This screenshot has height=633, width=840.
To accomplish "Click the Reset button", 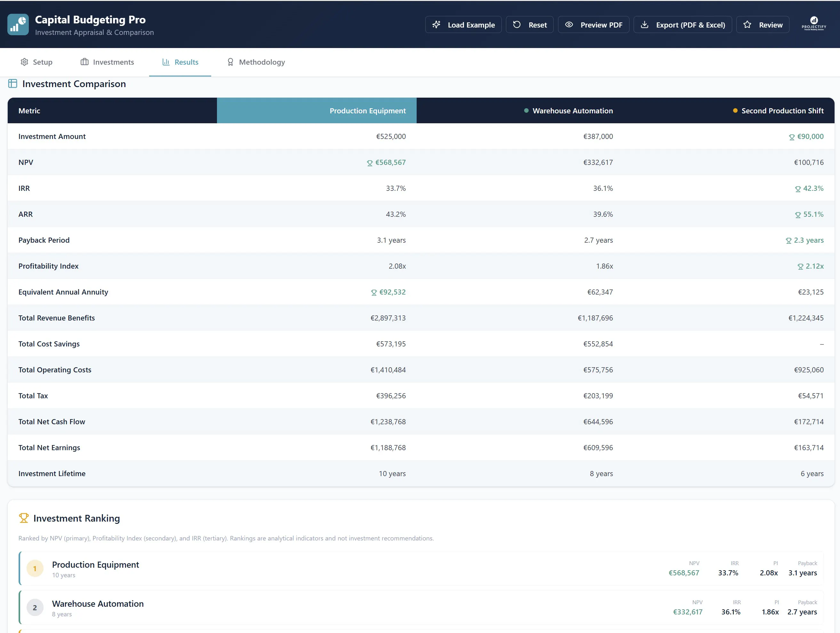I will [x=530, y=25].
